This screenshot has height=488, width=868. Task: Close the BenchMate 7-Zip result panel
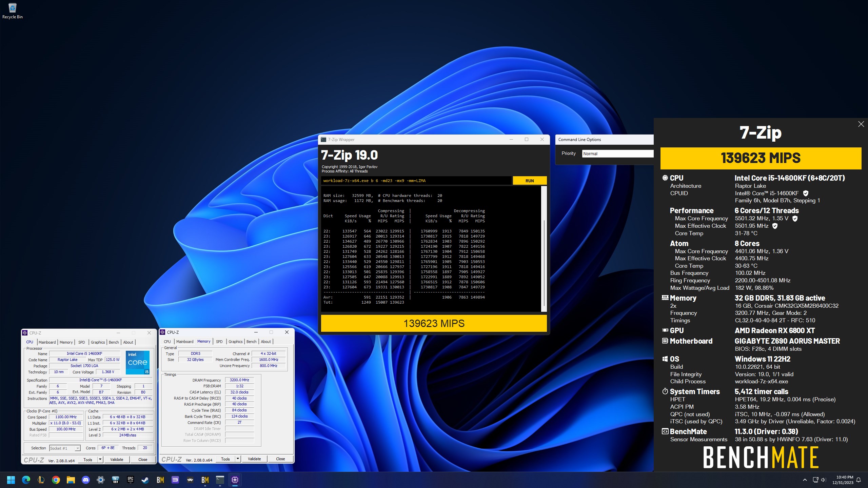click(861, 124)
